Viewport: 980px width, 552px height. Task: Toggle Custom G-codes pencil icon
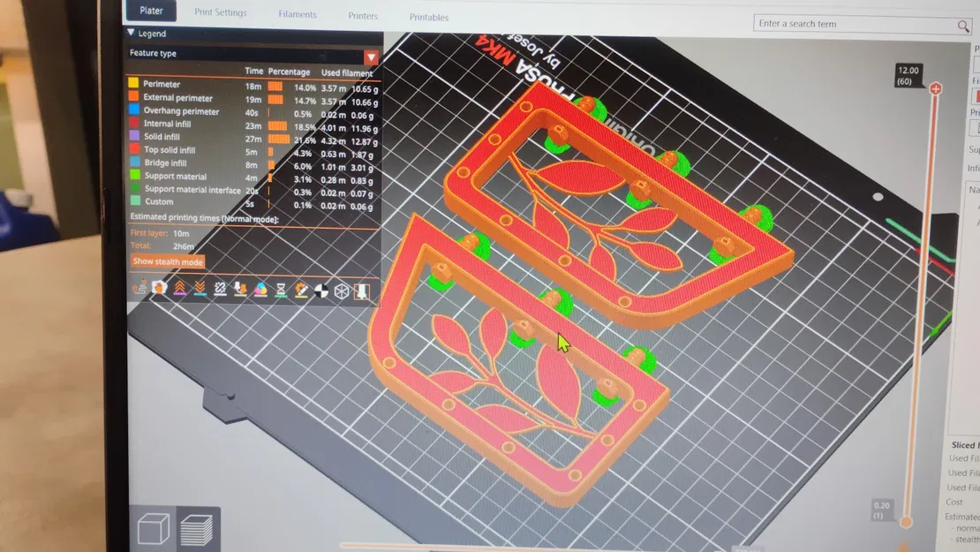point(301,290)
